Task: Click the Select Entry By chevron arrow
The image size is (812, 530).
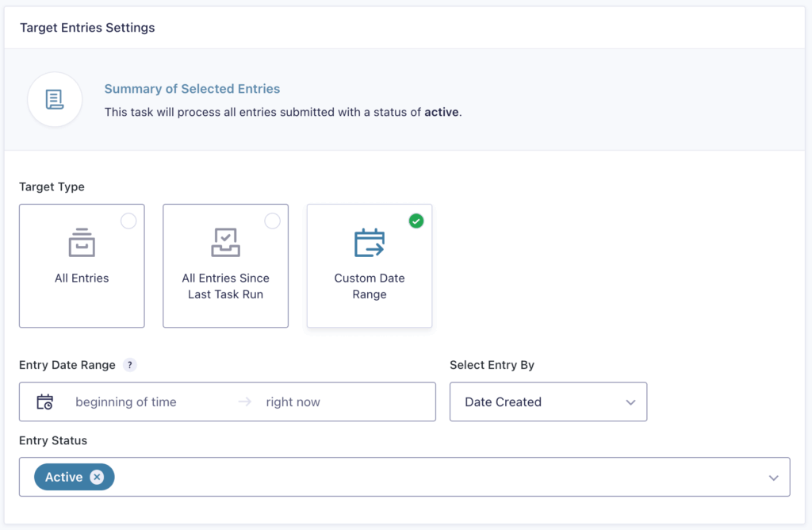Action: [630, 402]
